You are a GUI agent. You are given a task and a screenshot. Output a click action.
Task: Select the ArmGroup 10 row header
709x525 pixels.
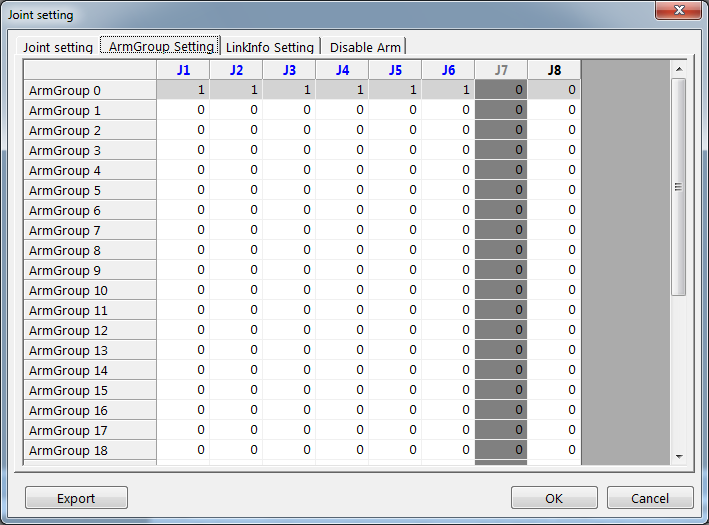(x=90, y=290)
